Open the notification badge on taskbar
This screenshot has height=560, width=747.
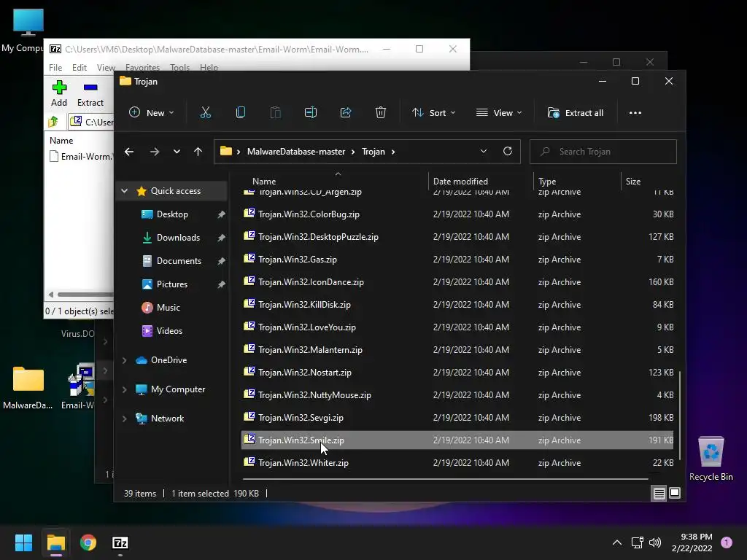point(727,542)
